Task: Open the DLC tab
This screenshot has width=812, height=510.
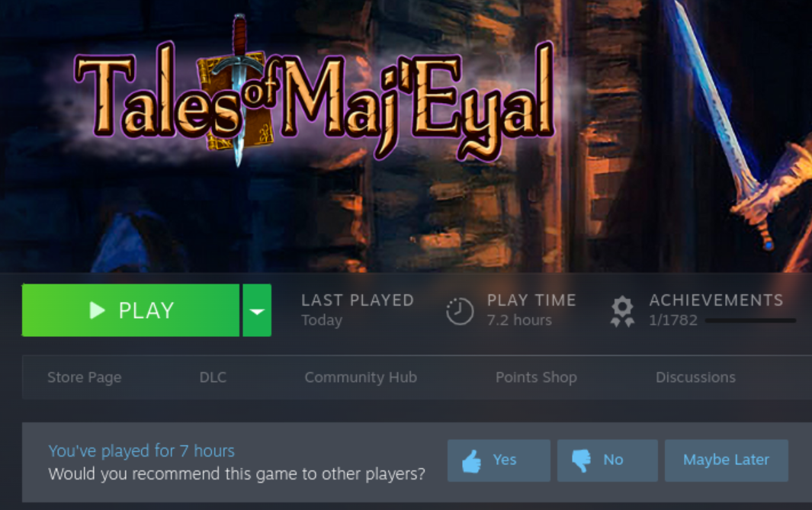Action: pos(213,377)
